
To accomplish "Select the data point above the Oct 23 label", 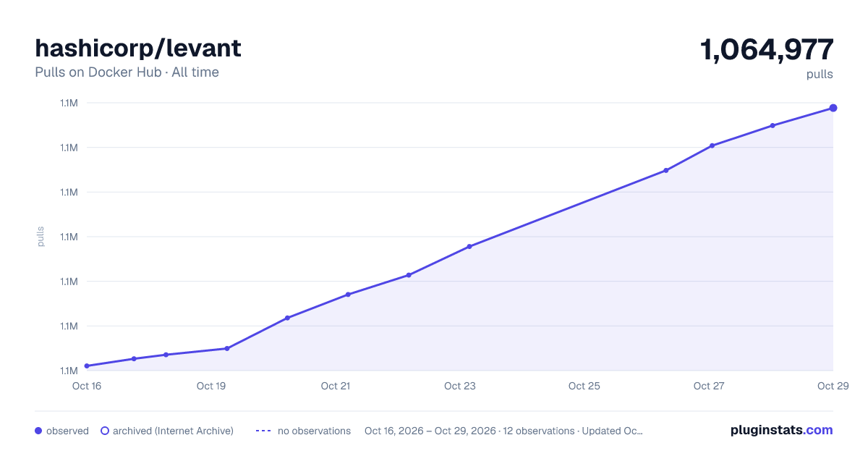I will point(469,246).
